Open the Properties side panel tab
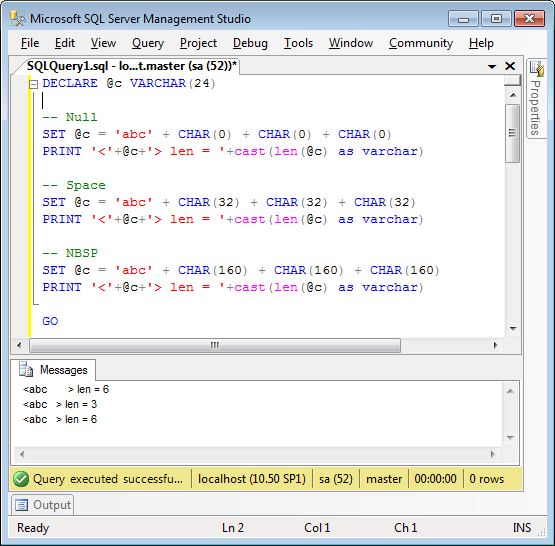The image size is (555, 546). [536, 99]
